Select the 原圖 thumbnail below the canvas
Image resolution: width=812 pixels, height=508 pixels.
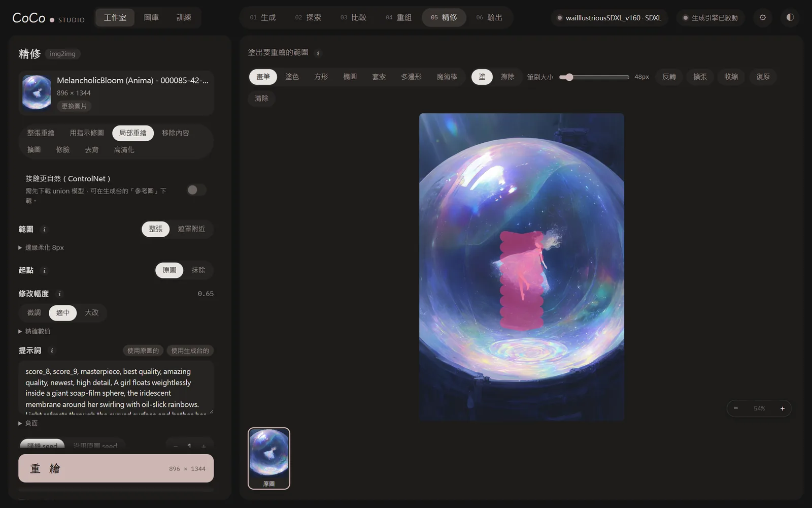point(269,458)
